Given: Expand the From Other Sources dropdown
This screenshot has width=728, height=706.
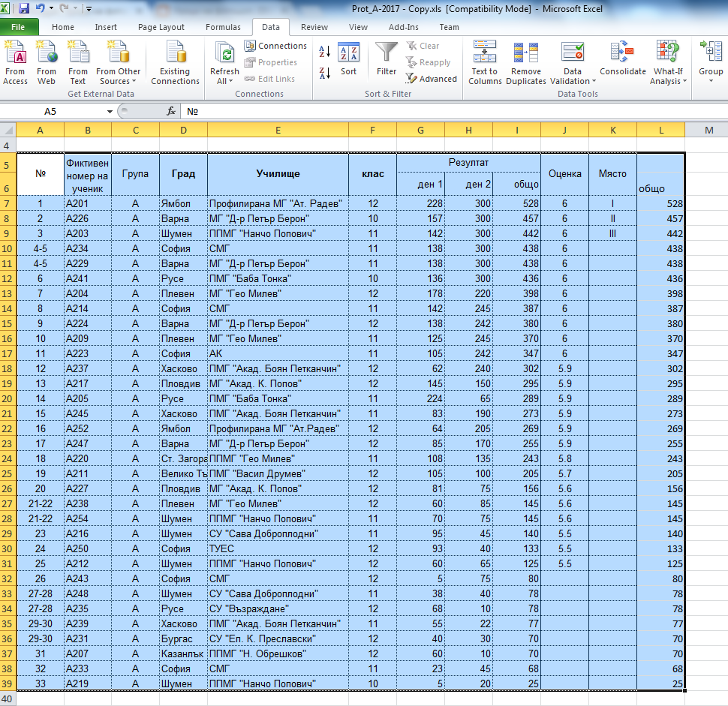Looking at the screenshot, I should tap(119, 81).
